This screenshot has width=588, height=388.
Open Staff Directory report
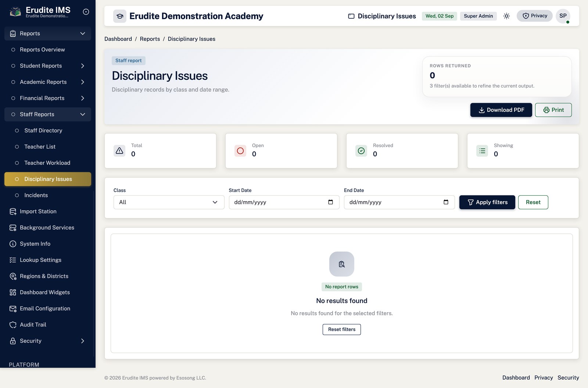(x=48, y=131)
